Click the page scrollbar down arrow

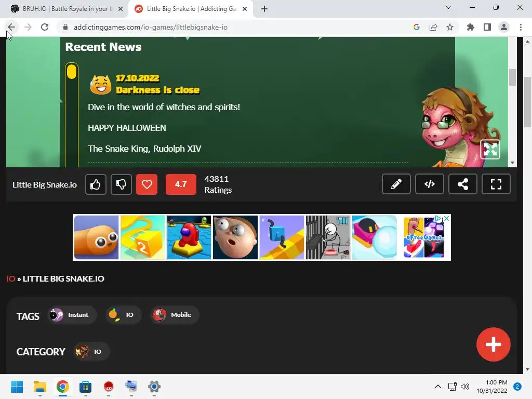(528, 369)
